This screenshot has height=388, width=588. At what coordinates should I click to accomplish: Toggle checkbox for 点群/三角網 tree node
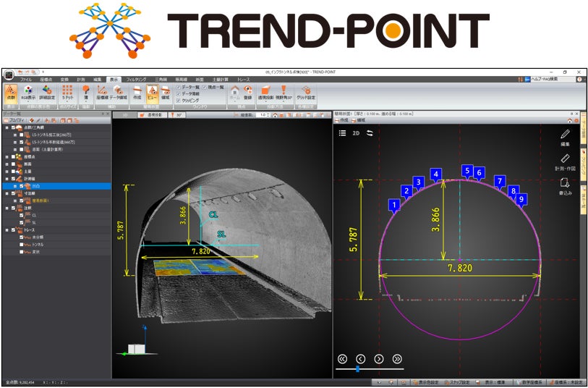(x=14, y=127)
